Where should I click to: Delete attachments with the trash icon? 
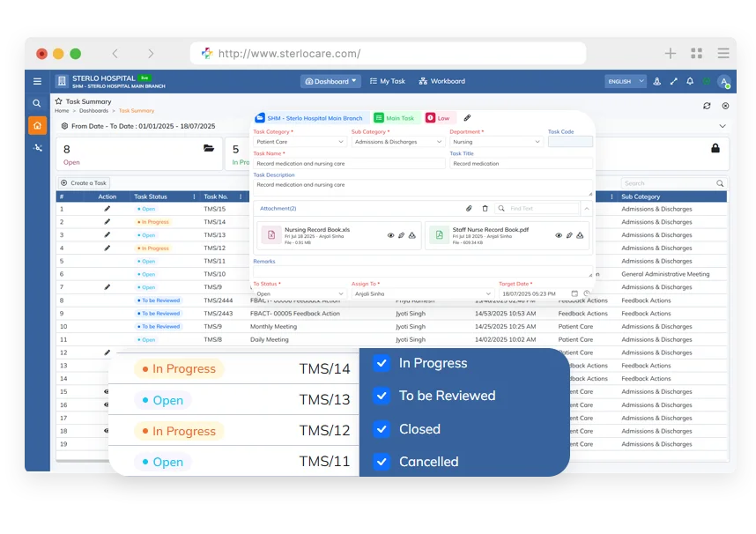click(x=485, y=208)
